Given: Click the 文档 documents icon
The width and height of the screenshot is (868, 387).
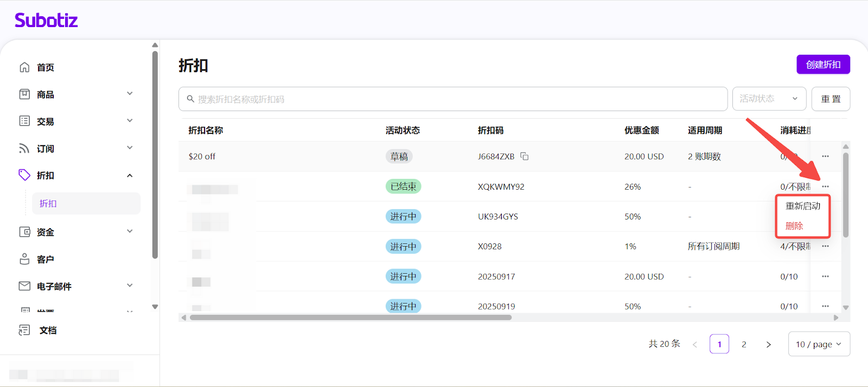Looking at the screenshot, I should [24, 330].
